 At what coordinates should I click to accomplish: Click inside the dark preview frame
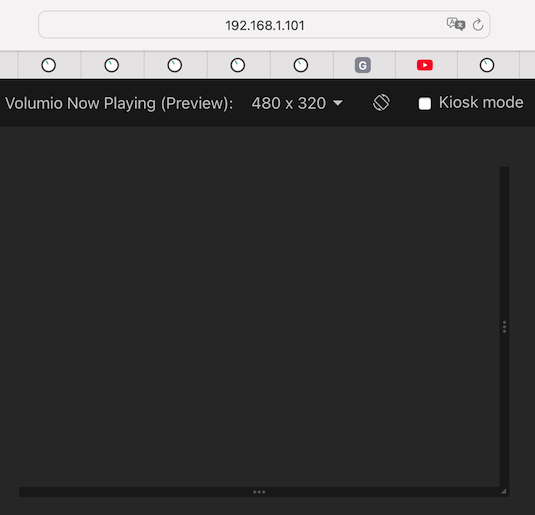tap(259, 327)
